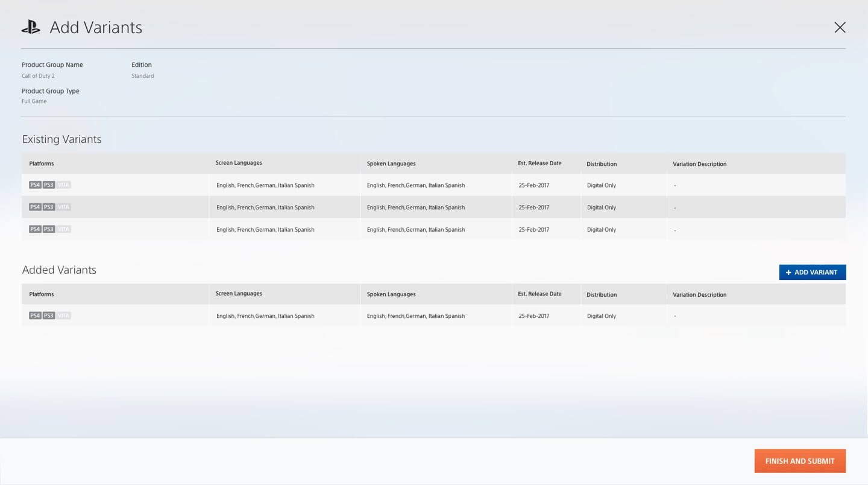The height and width of the screenshot is (485, 868).
Task: Click the PlayStation logo in the header
Action: point(31,27)
